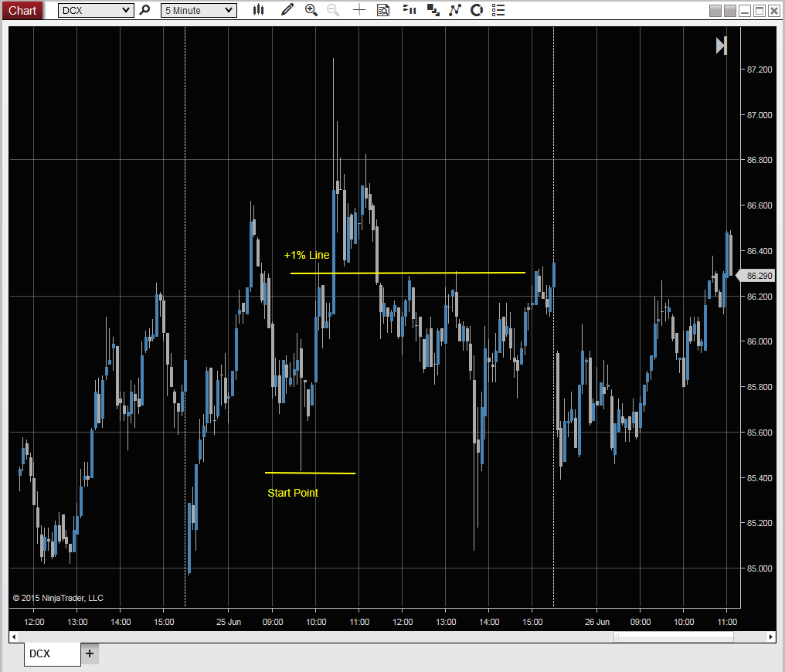Toggle the crosshair cursor tool
This screenshot has width=785, height=672.
click(359, 10)
